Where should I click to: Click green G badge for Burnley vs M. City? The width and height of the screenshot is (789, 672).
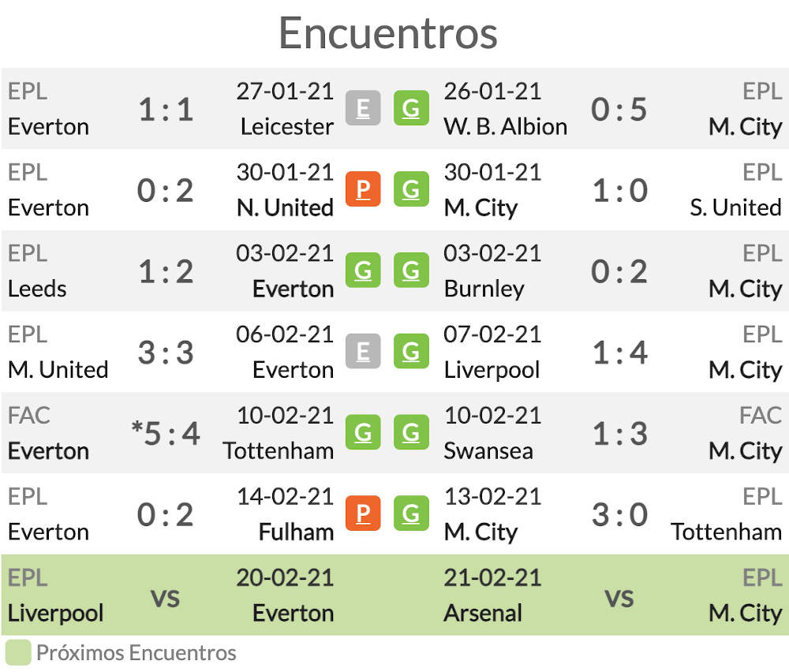411,270
